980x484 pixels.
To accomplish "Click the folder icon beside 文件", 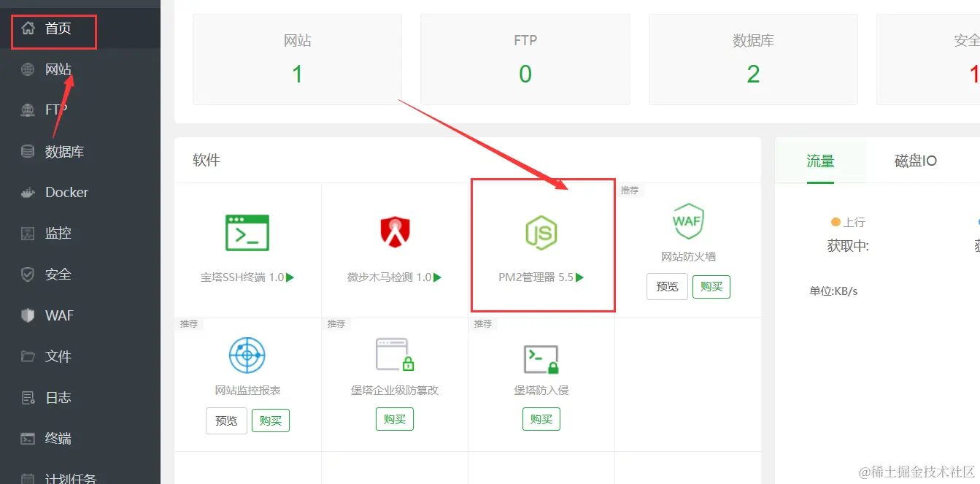I will 28,356.
